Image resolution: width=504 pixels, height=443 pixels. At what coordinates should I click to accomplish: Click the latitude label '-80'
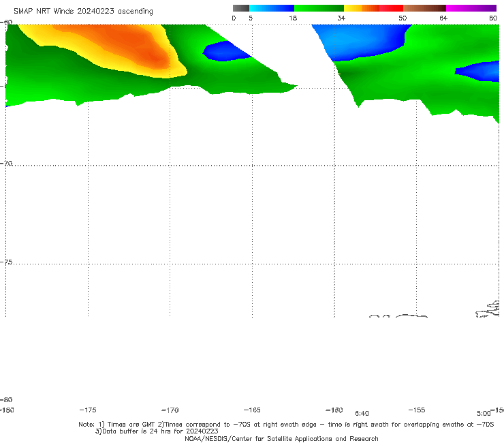pos(6,400)
